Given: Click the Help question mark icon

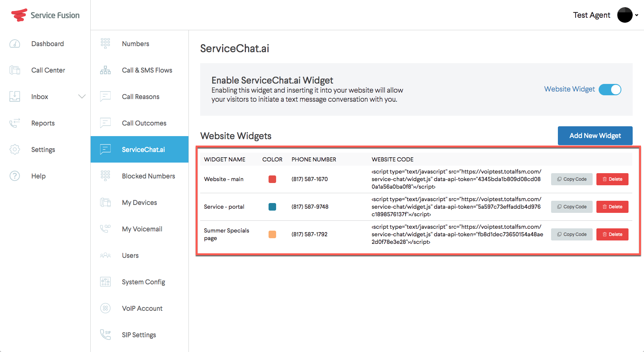Looking at the screenshot, I should point(15,176).
